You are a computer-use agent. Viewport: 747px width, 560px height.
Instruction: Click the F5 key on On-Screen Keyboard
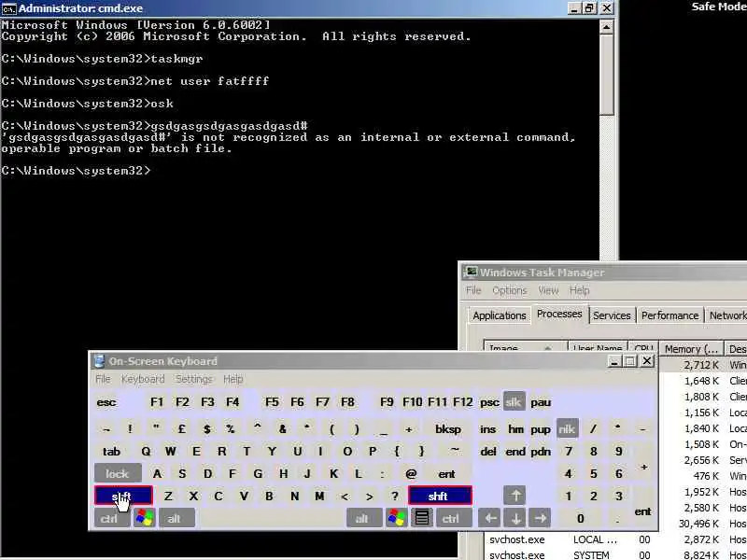272,402
